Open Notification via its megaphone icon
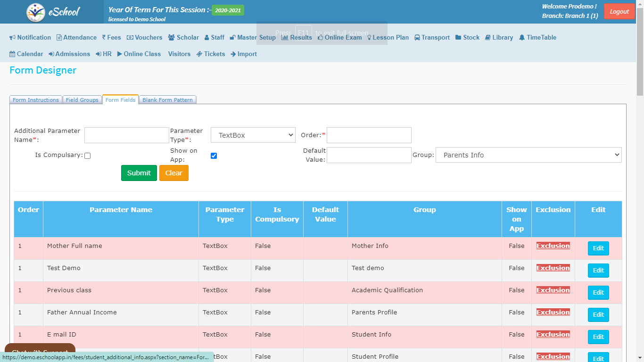Image resolution: width=644 pixels, height=362 pixels. [x=13, y=38]
